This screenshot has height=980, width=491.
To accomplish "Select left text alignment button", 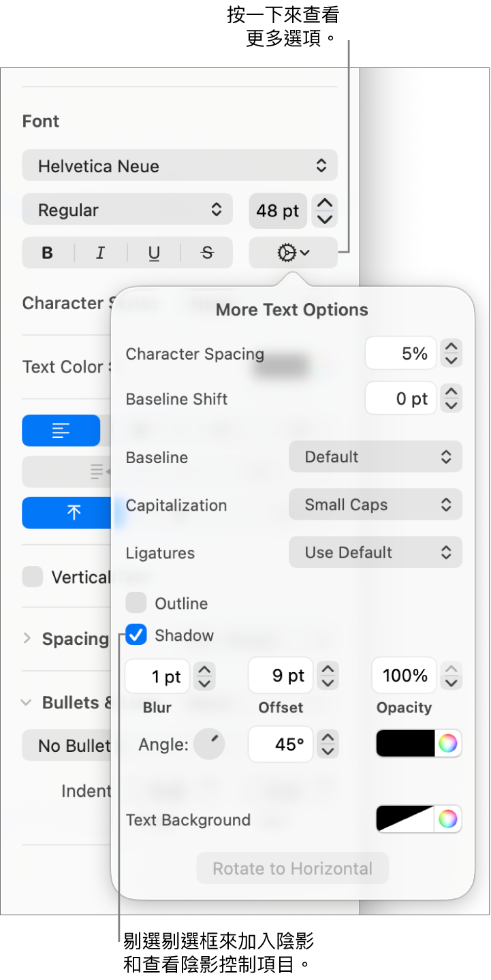I will point(61,430).
